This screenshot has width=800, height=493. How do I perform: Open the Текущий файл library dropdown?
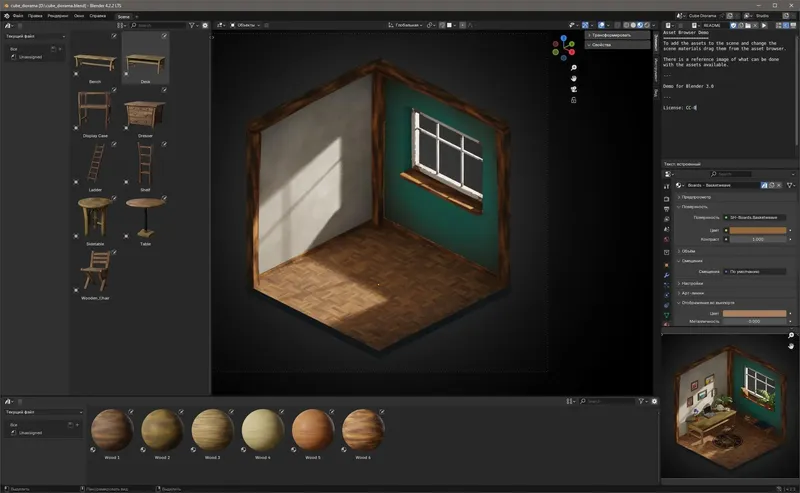click(35, 37)
